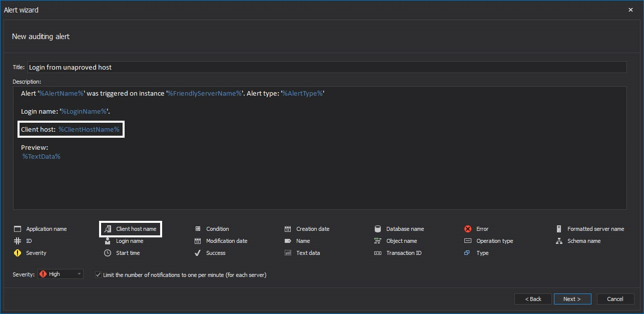
Task: Click the %AlertName% variable in description
Action: (62, 94)
